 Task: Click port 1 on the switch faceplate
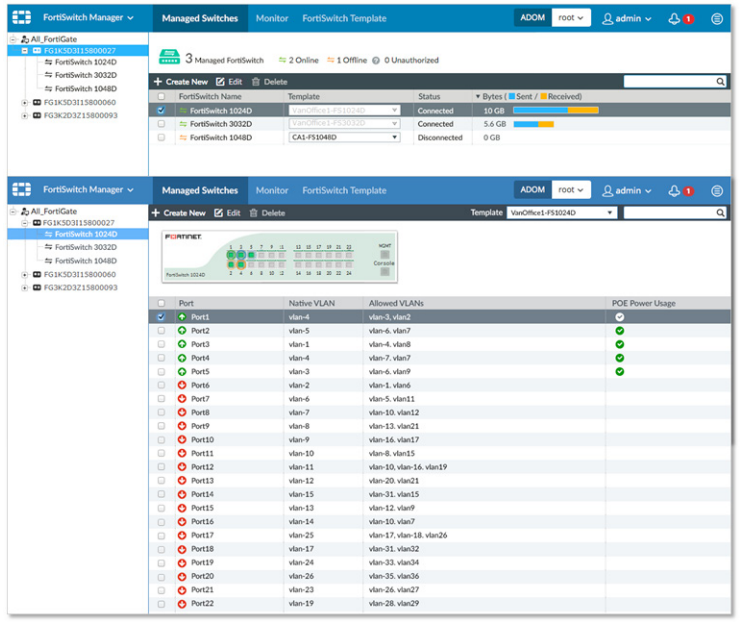(231, 255)
